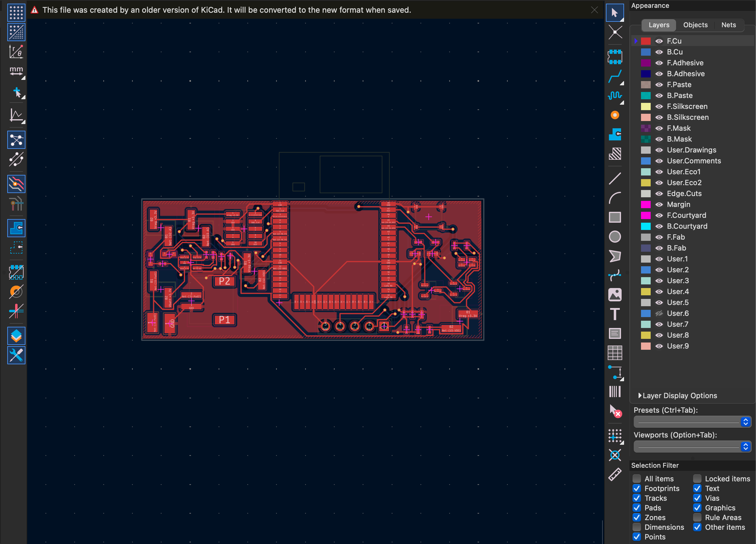Open route tracks tool submenu arrow
The width and height of the screenshot is (756, 544).
coord(622,83)
